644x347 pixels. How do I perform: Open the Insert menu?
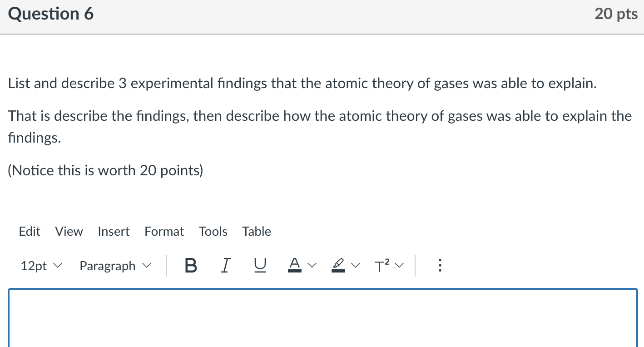[x=114, y=231]
